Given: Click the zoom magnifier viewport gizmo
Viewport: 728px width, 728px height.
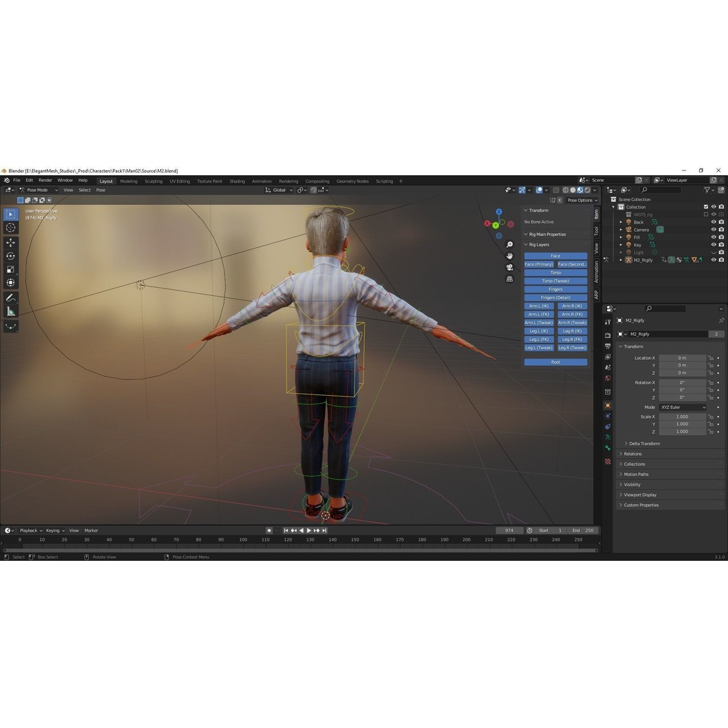Looking at the screenshot, I should tap(510, 245).
